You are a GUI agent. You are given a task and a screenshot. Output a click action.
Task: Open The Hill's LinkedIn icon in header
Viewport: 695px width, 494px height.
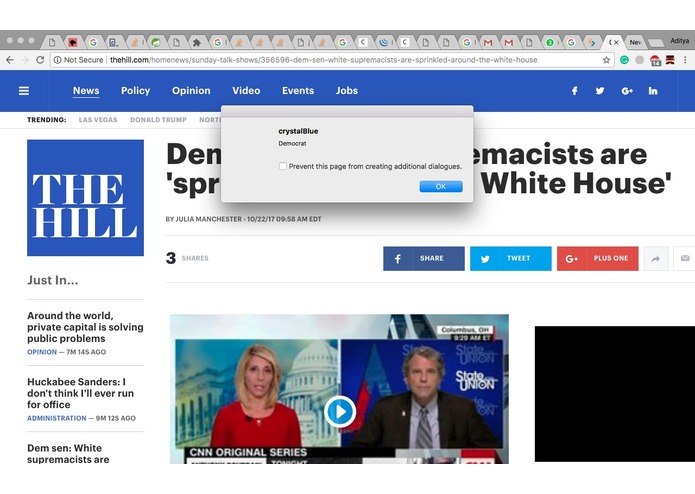653,91
